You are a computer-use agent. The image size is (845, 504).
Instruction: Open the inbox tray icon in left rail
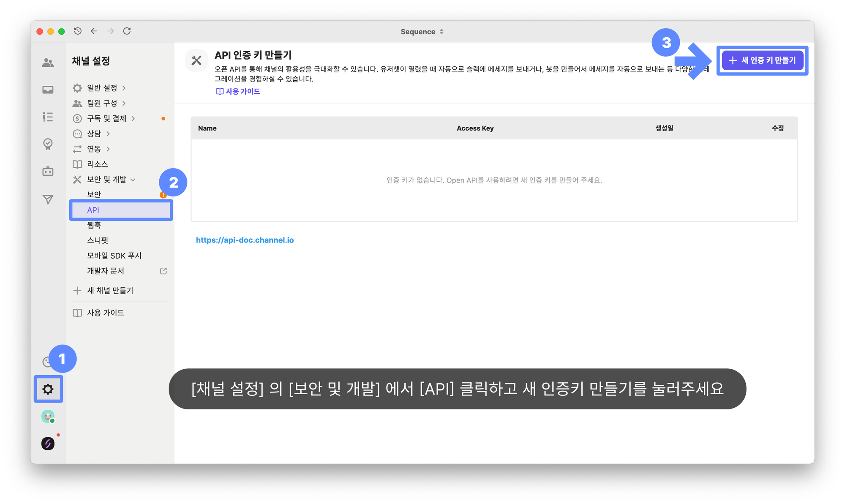48,90
